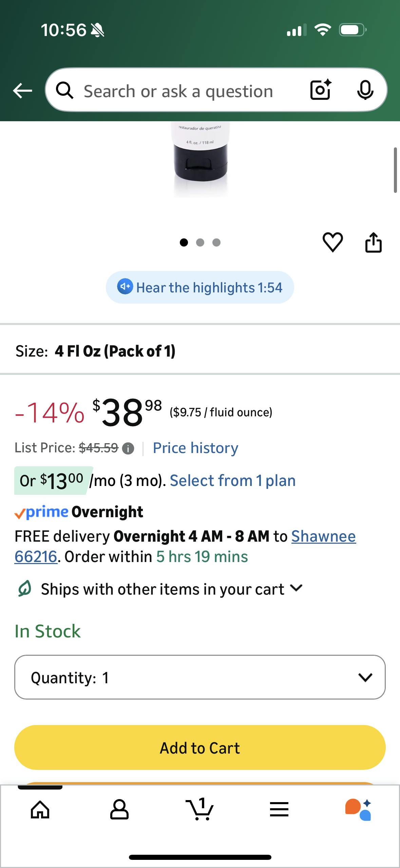Tap the share icon

[373, 242]
